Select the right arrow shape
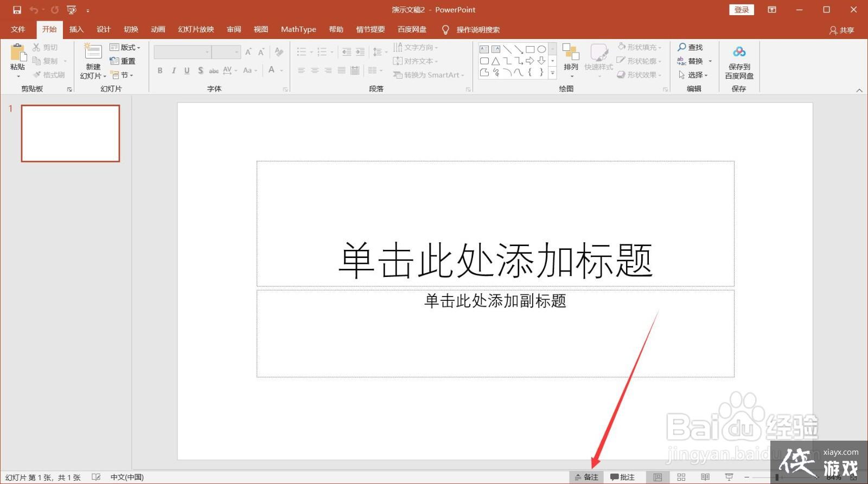 point(530,61)
